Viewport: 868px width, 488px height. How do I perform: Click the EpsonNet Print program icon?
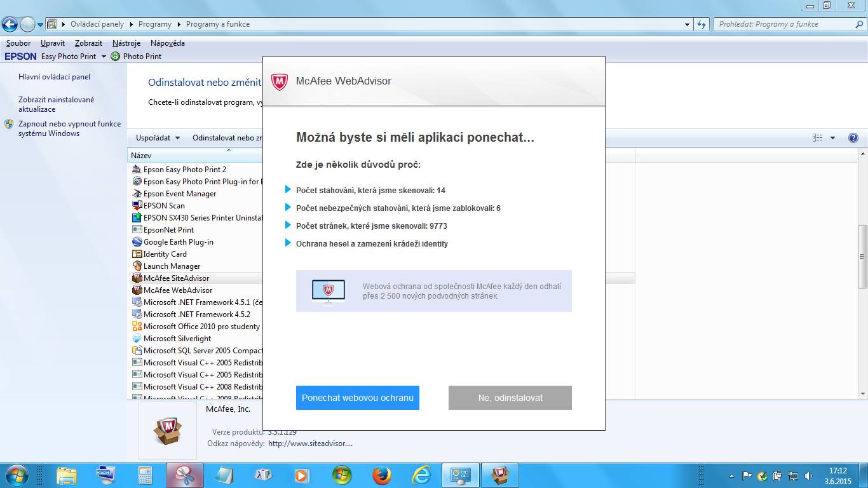pyautogui.click(x=137, y=230)
